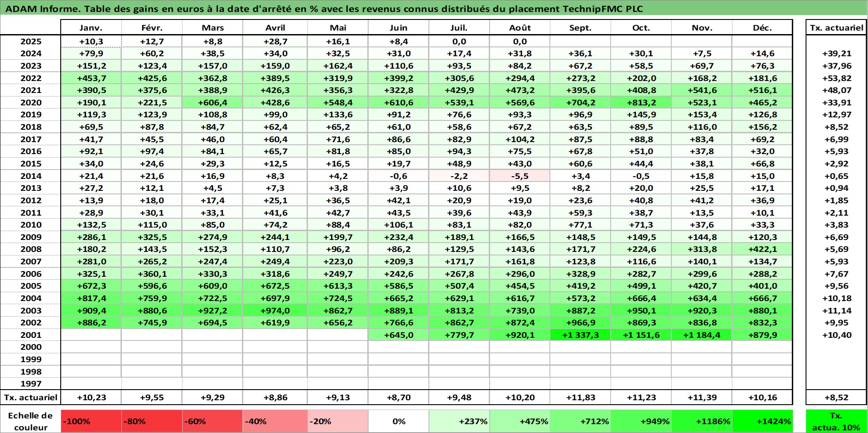Click the cell showing +645,0
The width and height of the screenshot is (868, 433).
coord(398,335)
